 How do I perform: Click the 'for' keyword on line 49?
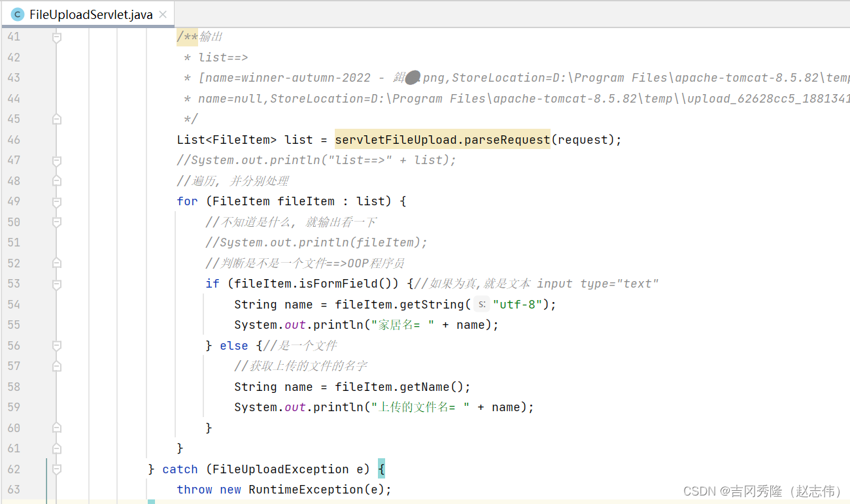pos(187,201)
